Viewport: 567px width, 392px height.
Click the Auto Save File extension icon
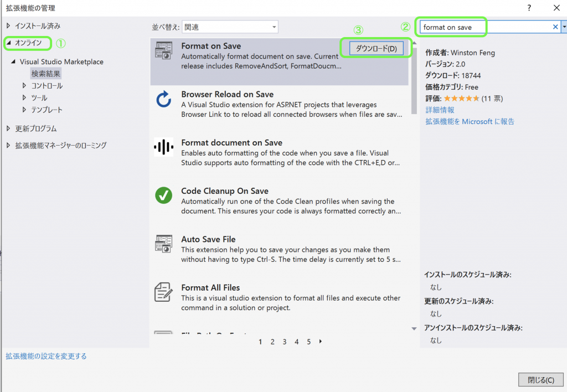tap(163, 244)
